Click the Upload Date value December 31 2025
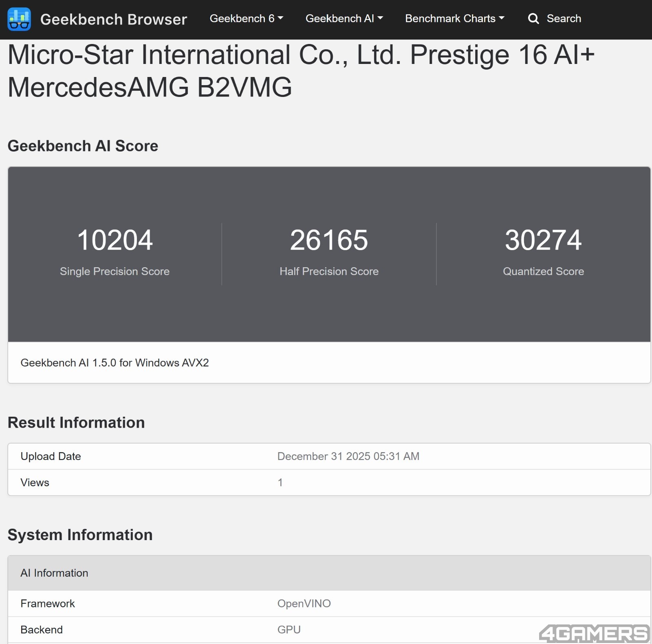This screenshot has height=644, width=652. pos(348,456)
